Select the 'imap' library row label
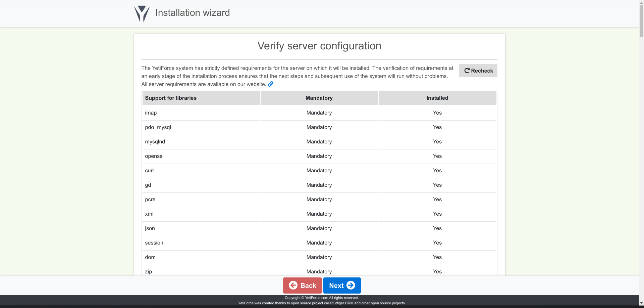The width and height of the screenshot is (644, 308). [x=151, y=113]
